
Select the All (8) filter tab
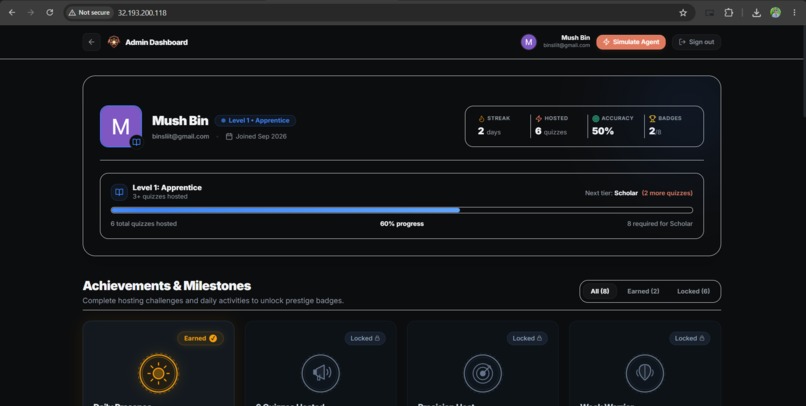click(599, 291)
